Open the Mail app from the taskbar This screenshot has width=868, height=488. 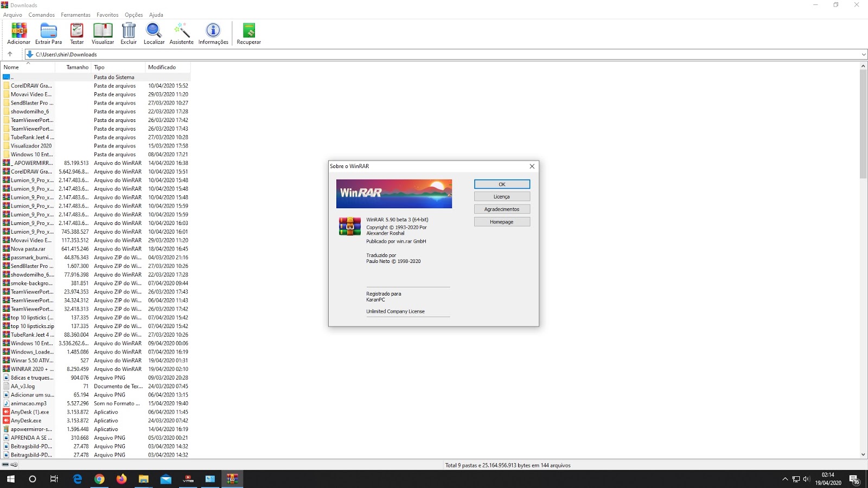click(166, 479)
